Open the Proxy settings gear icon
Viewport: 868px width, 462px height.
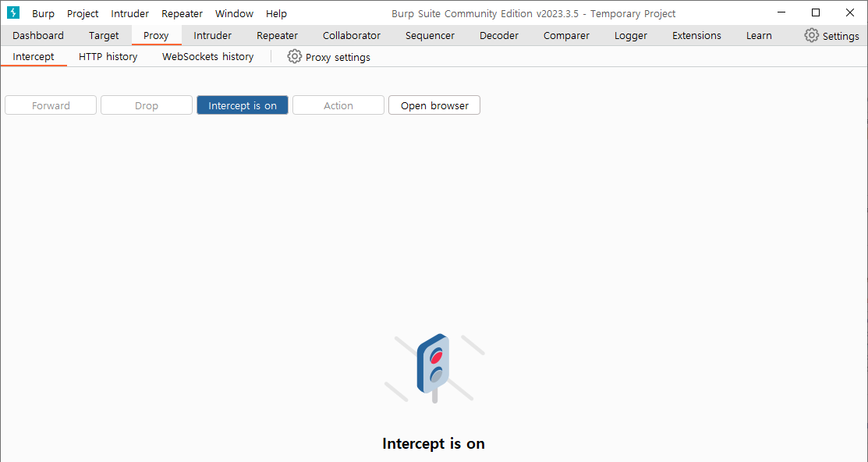tap(295, 56)
